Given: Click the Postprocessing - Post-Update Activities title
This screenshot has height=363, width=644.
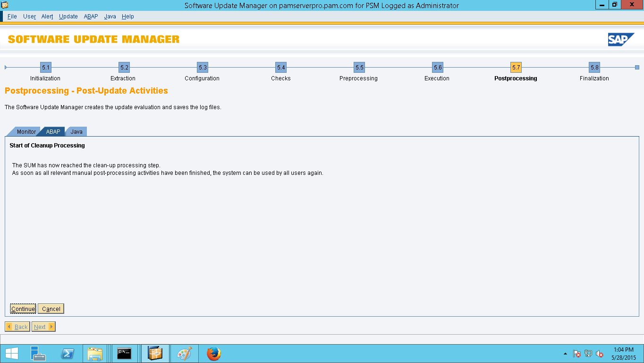Looking at the screenshot, I should (x=86, y=91).
